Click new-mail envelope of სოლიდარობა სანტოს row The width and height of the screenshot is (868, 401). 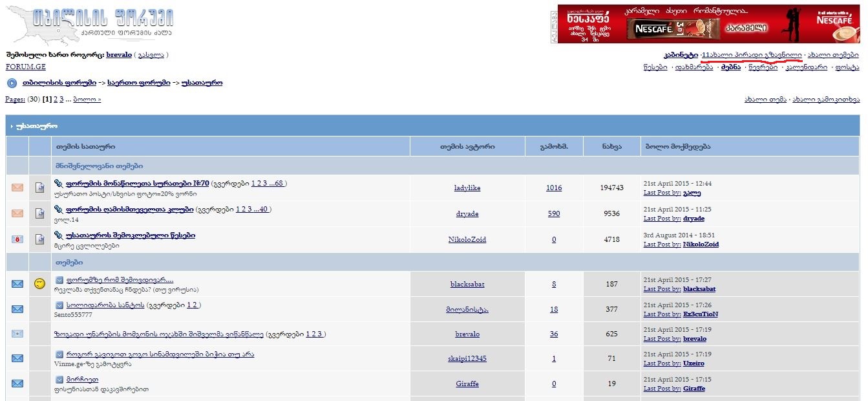coord(17,309)
